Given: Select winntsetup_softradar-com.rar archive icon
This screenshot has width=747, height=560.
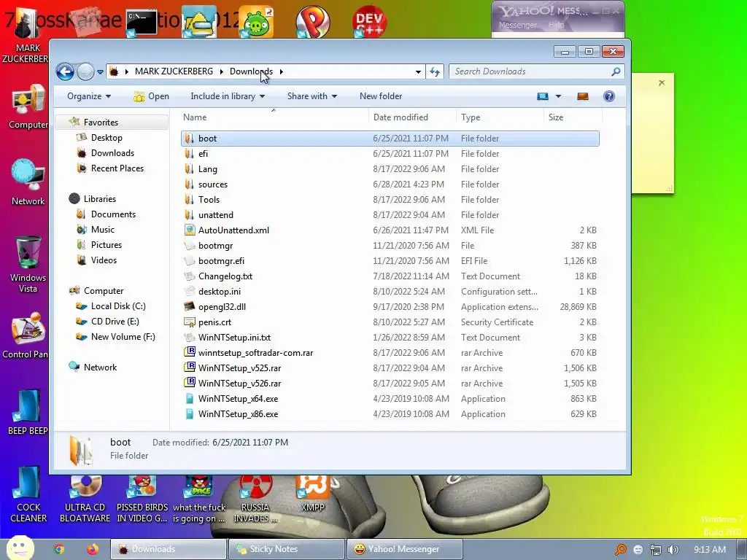Looking at the screenshot, I should (190, 352).
